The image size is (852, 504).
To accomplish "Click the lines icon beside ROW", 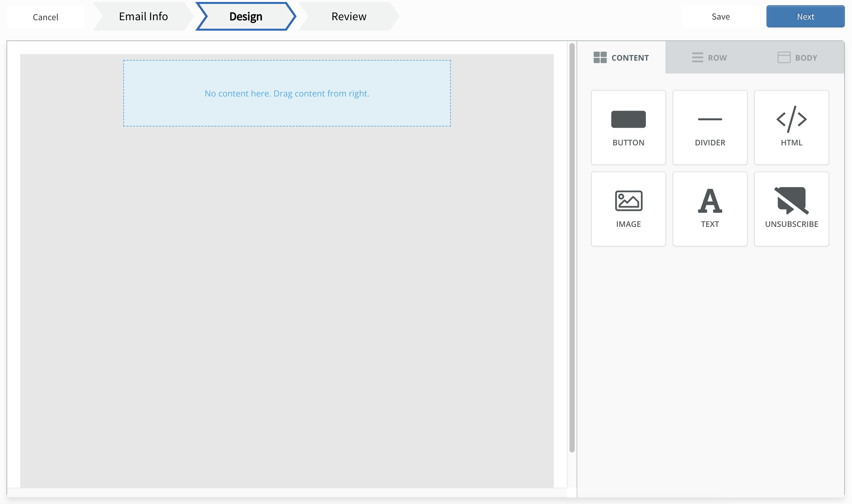I will pos(697,57).
